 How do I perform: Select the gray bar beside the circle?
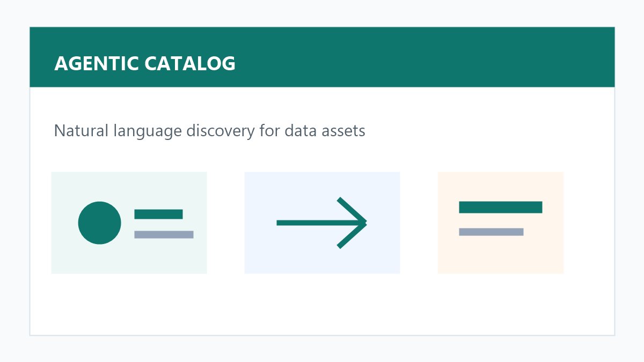(x=164, y=234)
